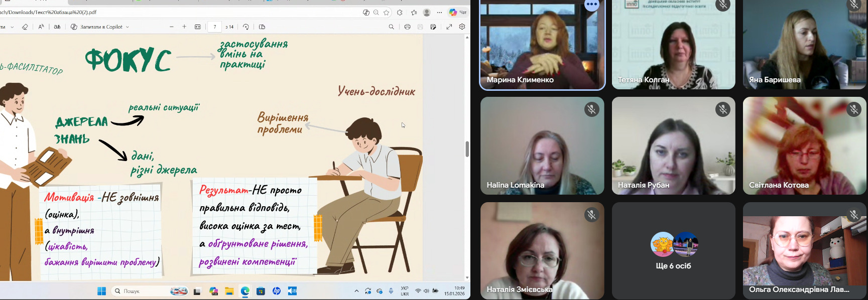Select the Erase tool in PDF toolbar
The height and width of the screenshot is (300, 868).
tap(25, 27)
